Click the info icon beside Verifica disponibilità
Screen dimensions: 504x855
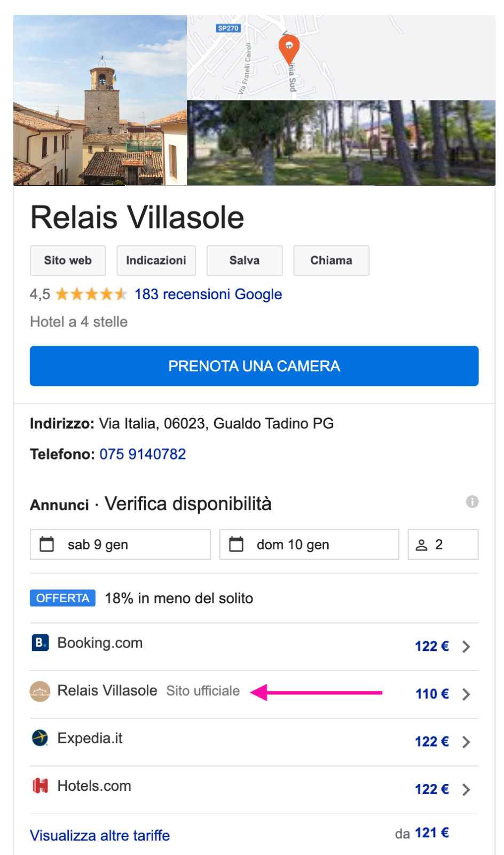(x=472, y=502)
